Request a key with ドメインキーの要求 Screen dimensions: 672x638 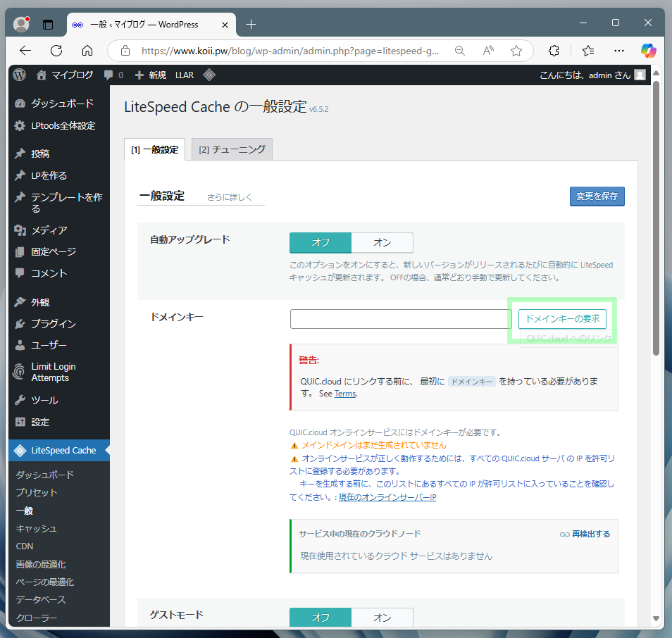pos(562,319)
